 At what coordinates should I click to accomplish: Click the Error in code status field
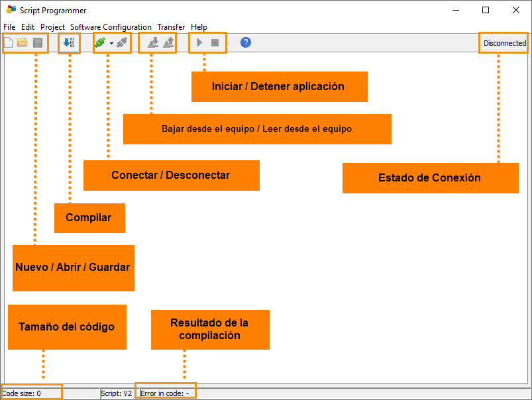165,393
